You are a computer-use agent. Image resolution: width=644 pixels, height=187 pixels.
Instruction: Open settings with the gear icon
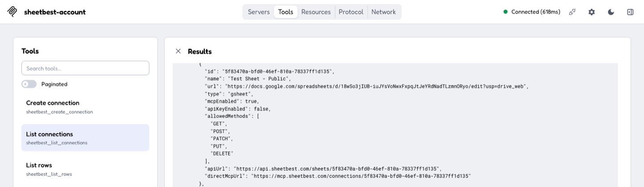(x=592, y=12)
